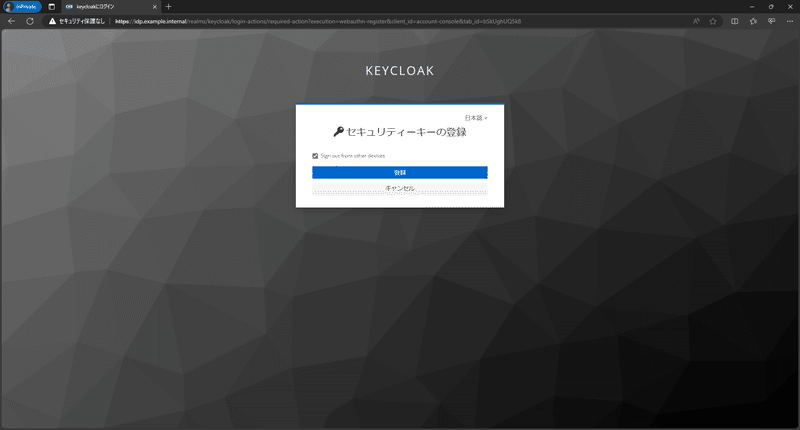The image size is (800, 430).
Task: Toggle split screen icon in toolbar
Action: tap(735, 21)
